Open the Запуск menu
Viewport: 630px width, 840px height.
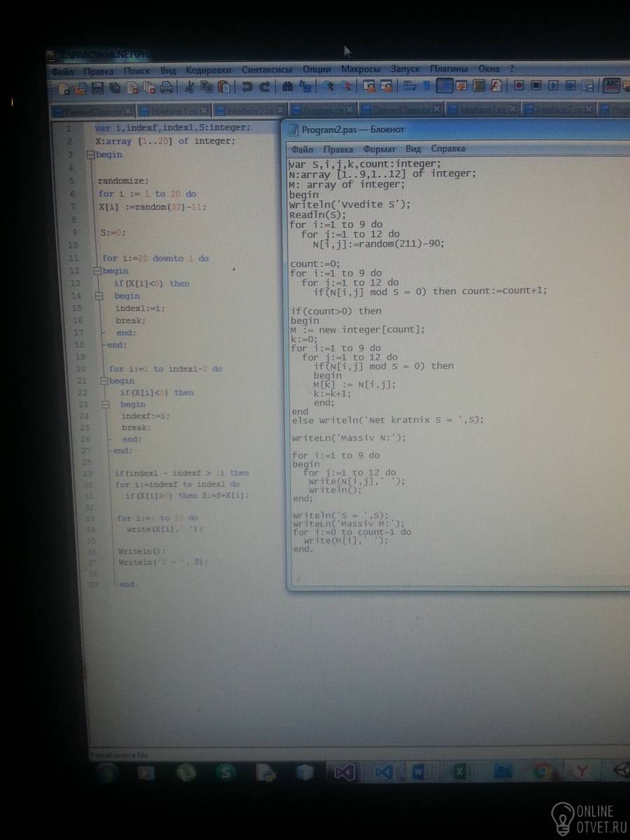[405, 69]
